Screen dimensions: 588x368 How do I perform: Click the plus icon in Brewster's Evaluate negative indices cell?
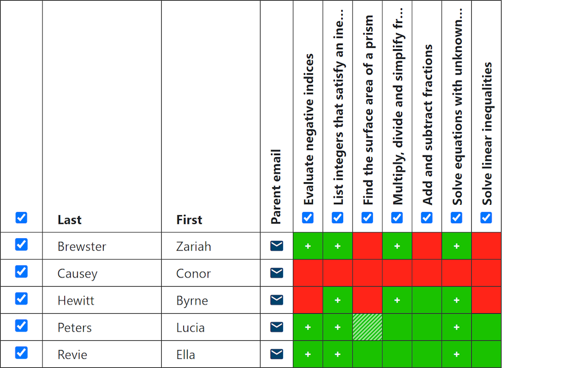(308, 246)
